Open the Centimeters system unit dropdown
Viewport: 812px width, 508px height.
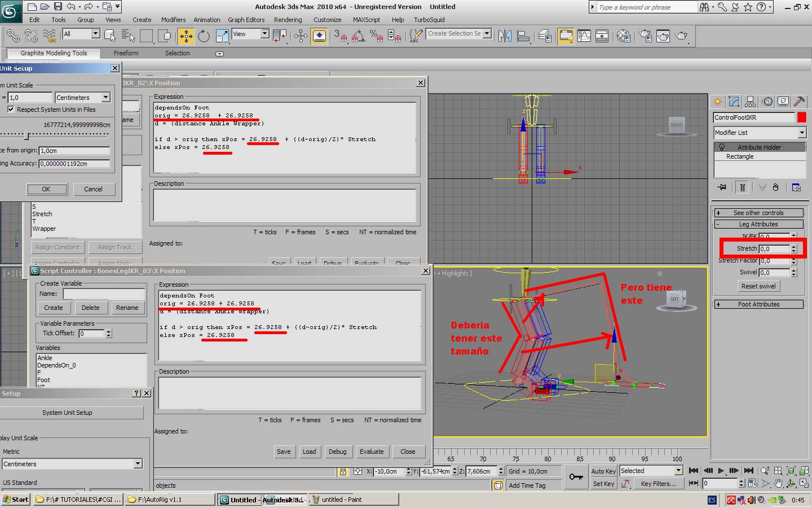click(82, 98)
